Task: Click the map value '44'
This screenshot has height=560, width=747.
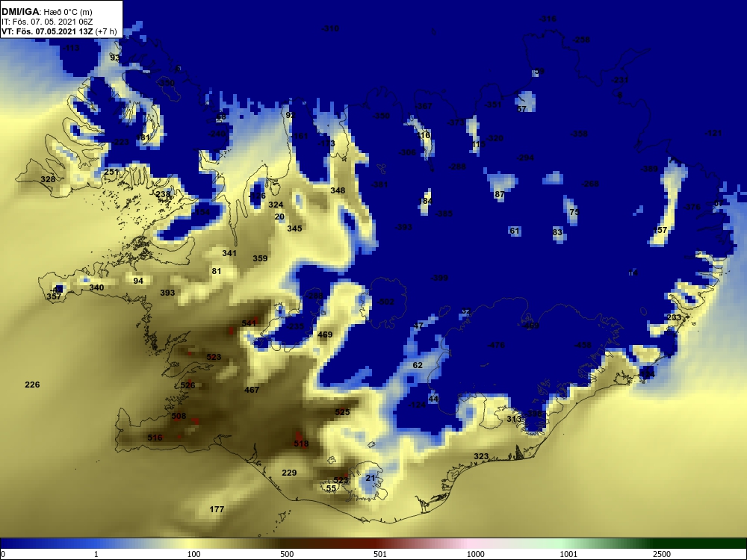Action: pyautogui.click(x=433, y=399)
